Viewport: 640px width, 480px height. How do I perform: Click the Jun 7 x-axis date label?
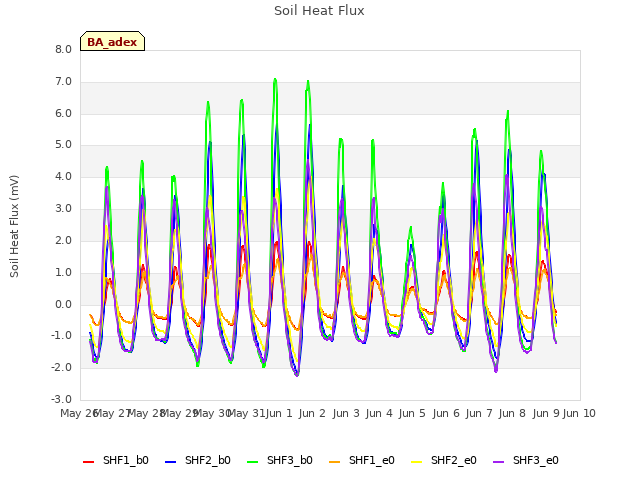479,413
